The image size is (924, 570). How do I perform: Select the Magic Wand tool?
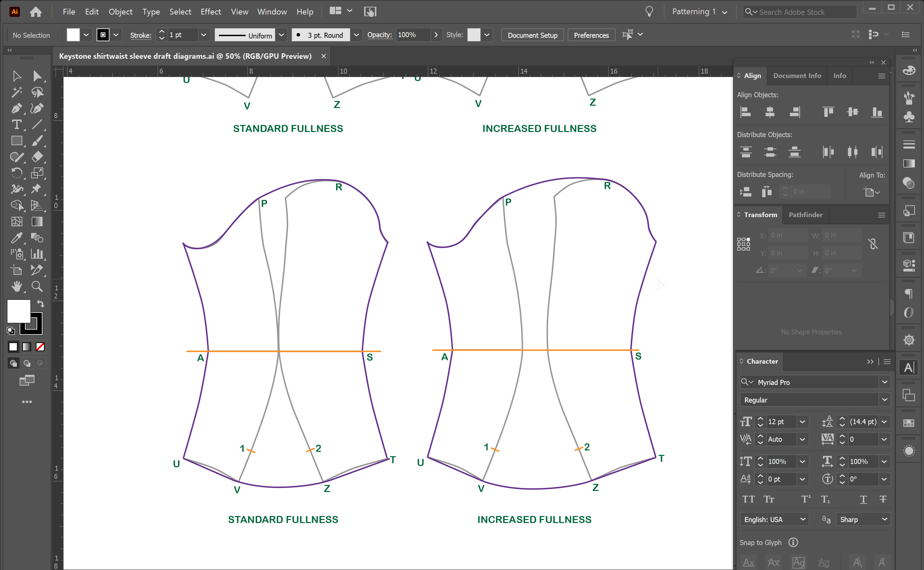click(x=16, y=93)
